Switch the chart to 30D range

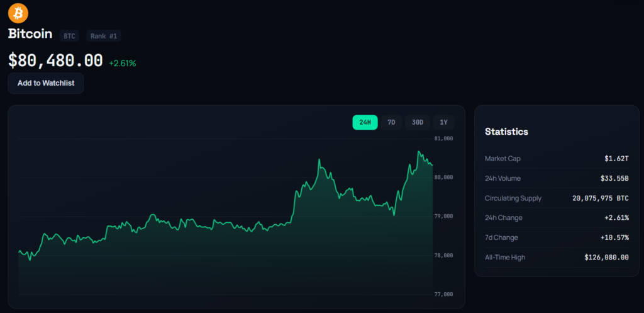[418, 123]
